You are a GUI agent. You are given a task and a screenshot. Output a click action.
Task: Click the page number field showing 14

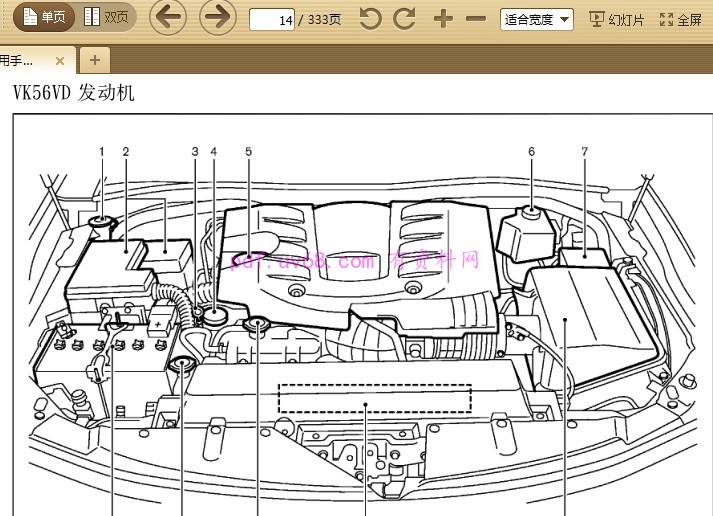272,19
